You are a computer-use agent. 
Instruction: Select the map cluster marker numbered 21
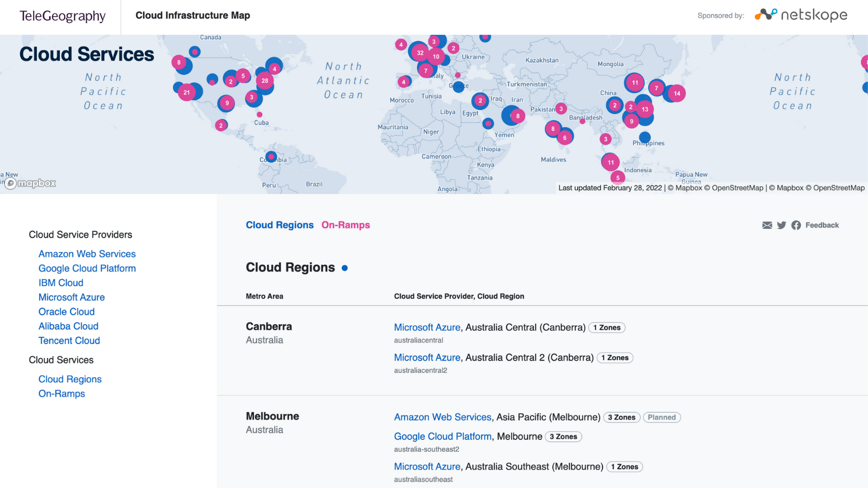(x=187, y=92)
